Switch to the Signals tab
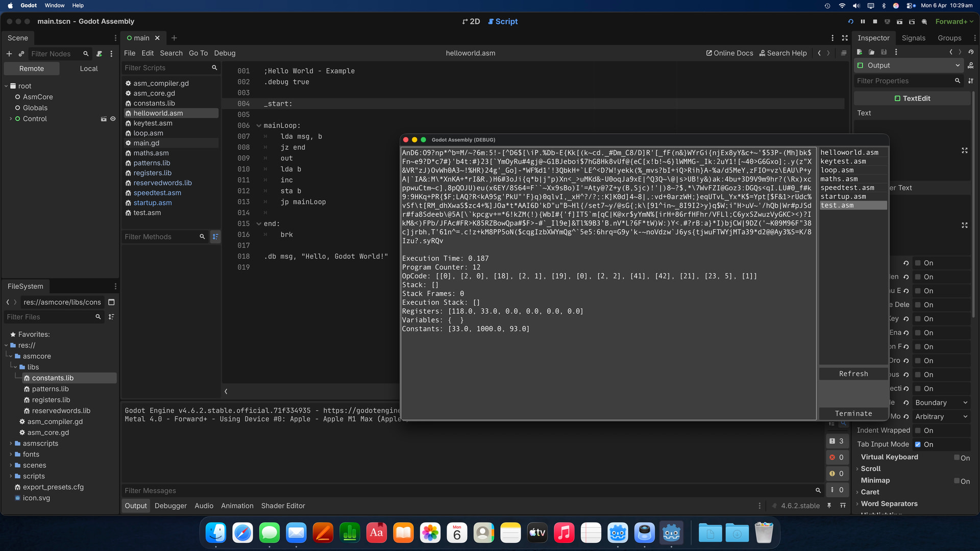This screenshot has height=551, width=980. pos(913,38)
